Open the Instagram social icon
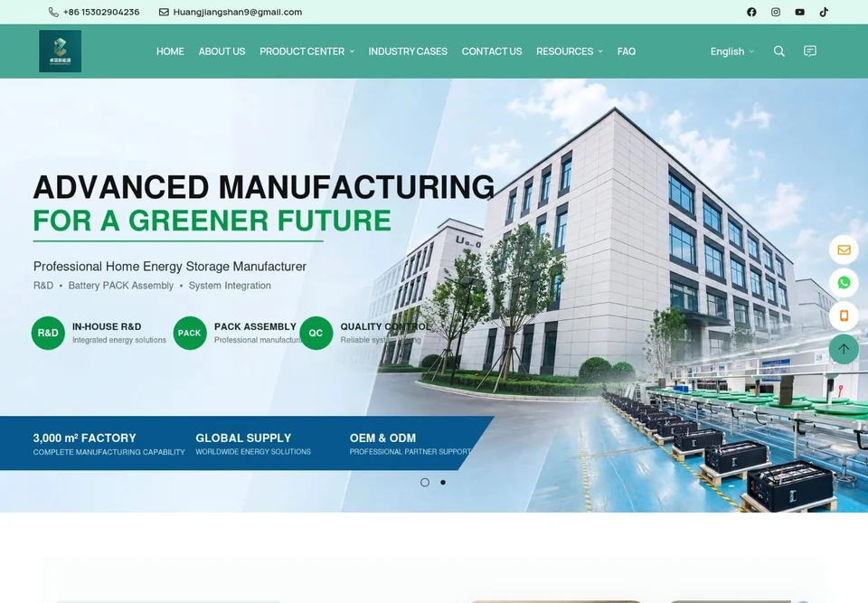 776,12
